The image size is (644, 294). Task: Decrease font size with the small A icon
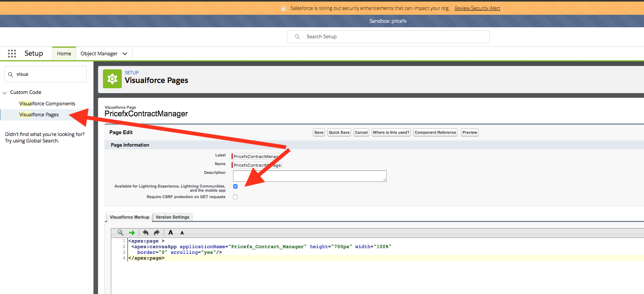pos(182,233)
